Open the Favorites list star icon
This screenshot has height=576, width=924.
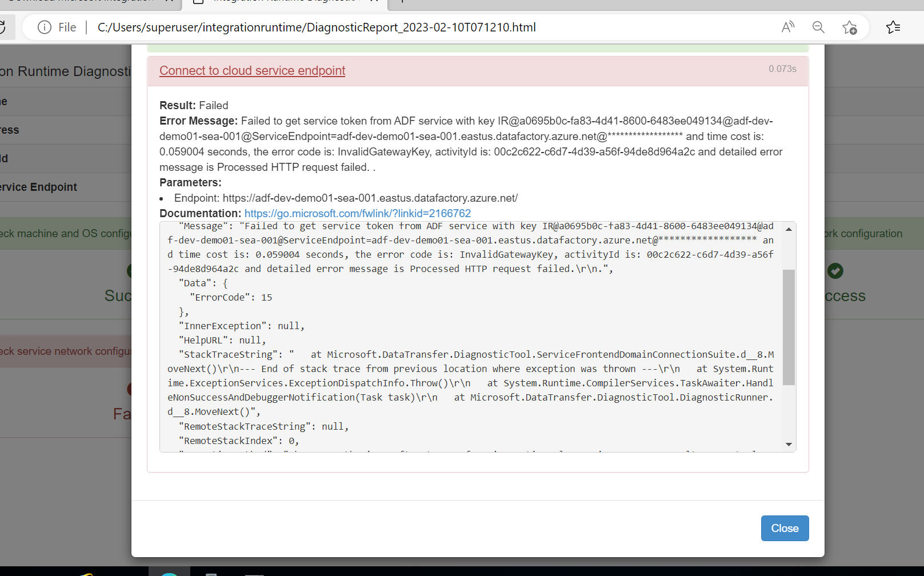pyautogui.click(x=894, y=27)
